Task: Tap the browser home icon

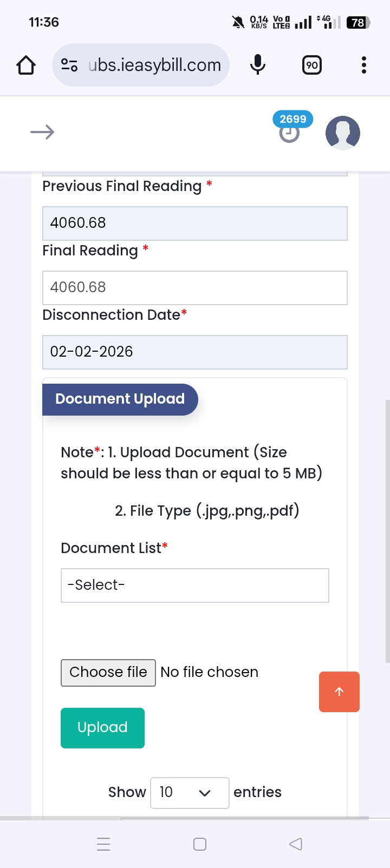Action: [x=26, y=65]
